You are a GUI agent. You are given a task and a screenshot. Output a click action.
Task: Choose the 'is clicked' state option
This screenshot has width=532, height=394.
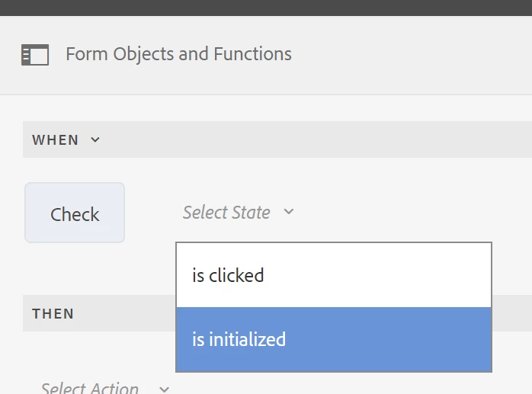point(228,275)
